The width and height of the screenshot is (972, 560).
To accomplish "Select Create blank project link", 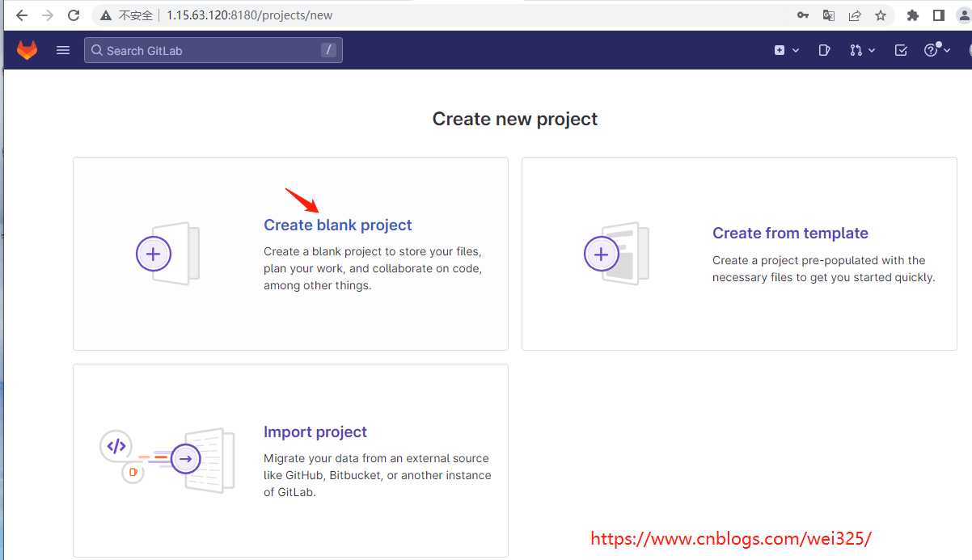I will click(338, 225).
